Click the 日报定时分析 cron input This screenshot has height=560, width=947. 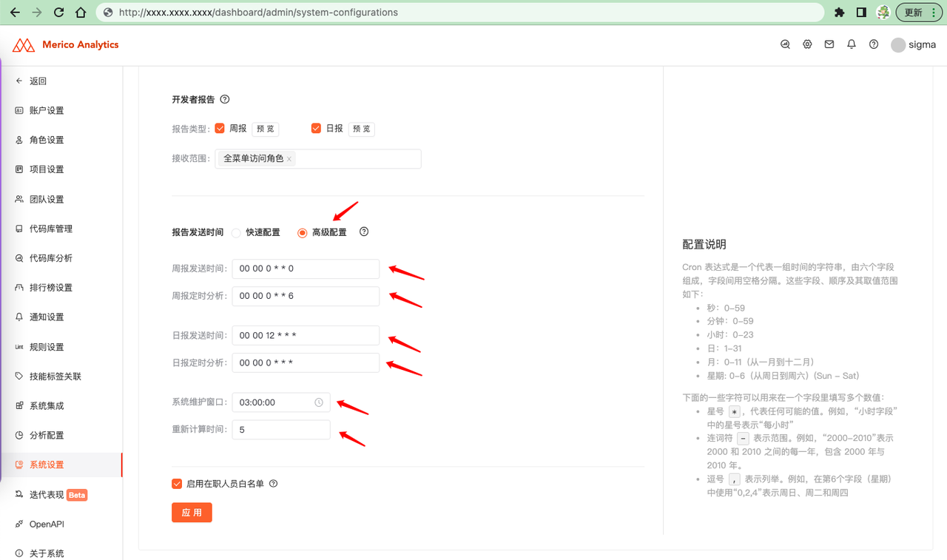pos(306,362)
